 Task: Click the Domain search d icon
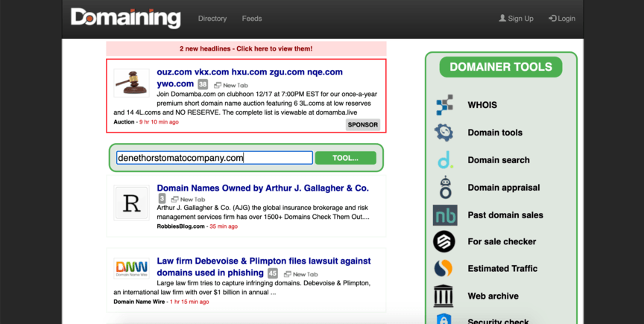[445, 159]
